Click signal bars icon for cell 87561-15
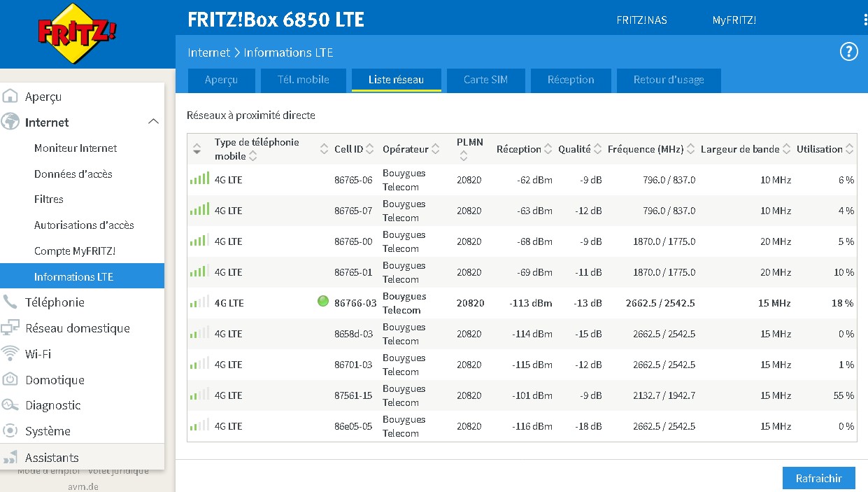Screen dimensions: 868x492 pos(199,394)
